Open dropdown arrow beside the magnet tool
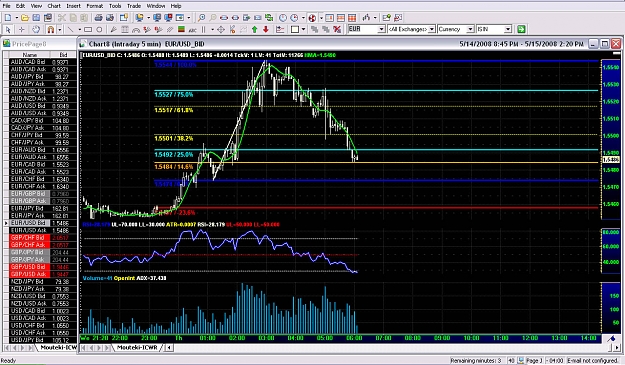Viewport: 625px width, 365px height. pos(59,29)
